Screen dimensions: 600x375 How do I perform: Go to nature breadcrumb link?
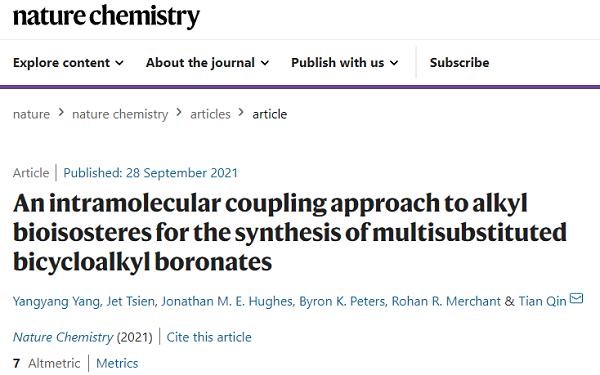31,114
